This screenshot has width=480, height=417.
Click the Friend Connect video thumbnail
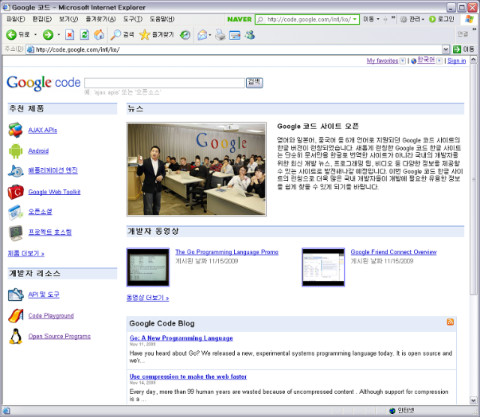pos(323,267)
